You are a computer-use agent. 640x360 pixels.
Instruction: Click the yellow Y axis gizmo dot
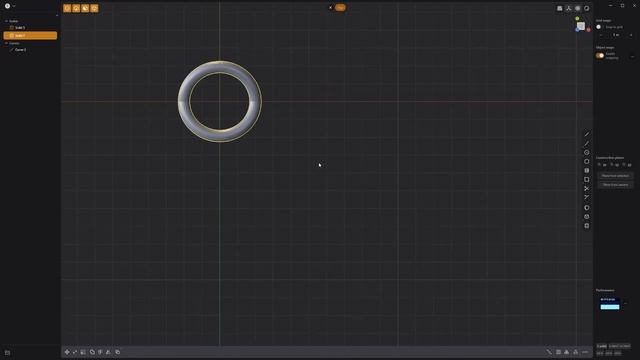577,19
